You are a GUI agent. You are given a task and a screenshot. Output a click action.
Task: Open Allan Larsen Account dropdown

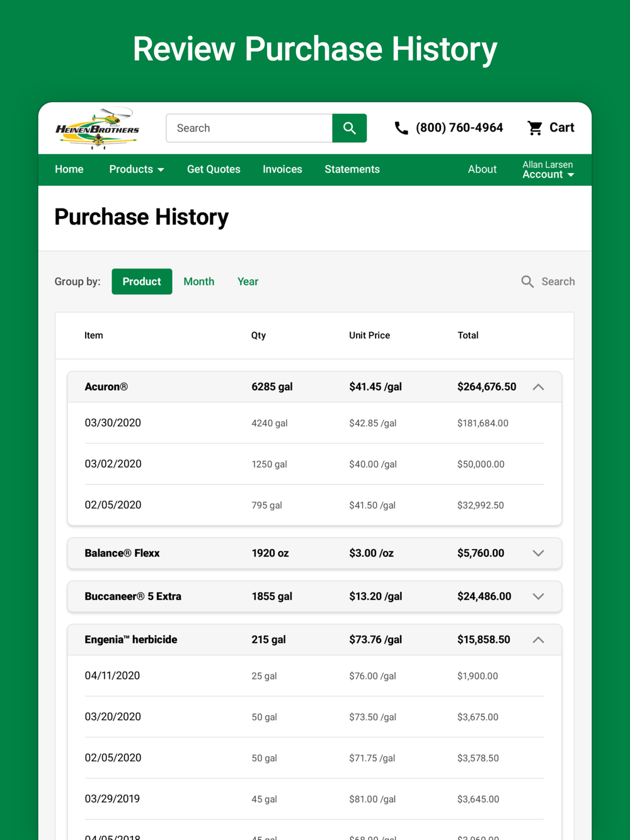(548, 169)
